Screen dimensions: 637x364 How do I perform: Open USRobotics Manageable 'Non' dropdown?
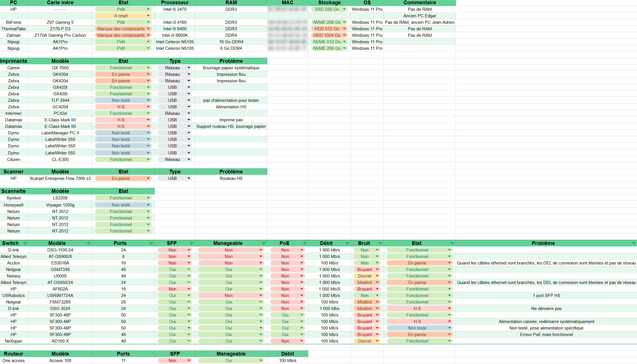pyautogui.click(x=231, y=296)
